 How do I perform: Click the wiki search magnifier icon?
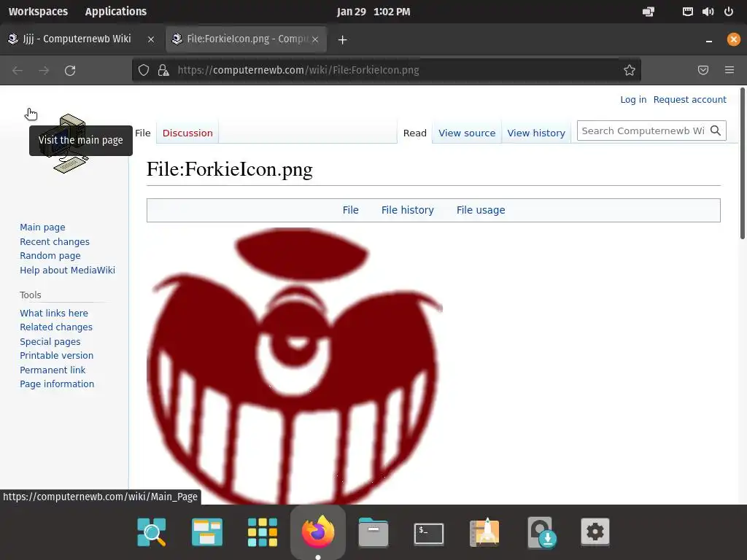(715, 131)
